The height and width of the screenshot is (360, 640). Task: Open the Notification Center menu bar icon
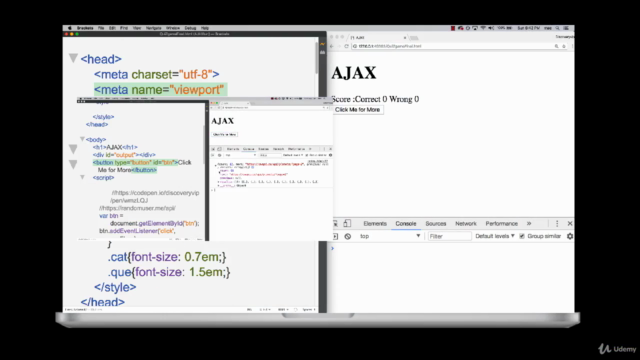566,28
